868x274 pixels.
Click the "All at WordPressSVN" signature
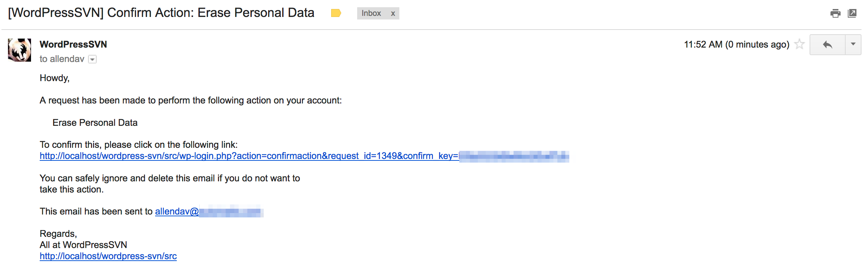83,245
